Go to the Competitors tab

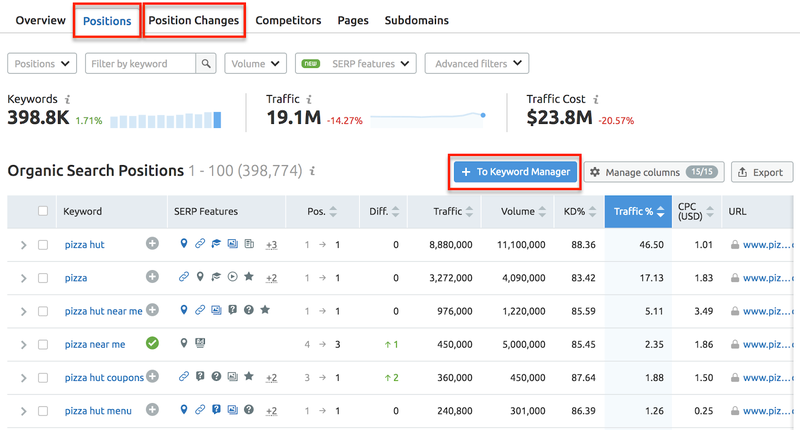point(288,20)
